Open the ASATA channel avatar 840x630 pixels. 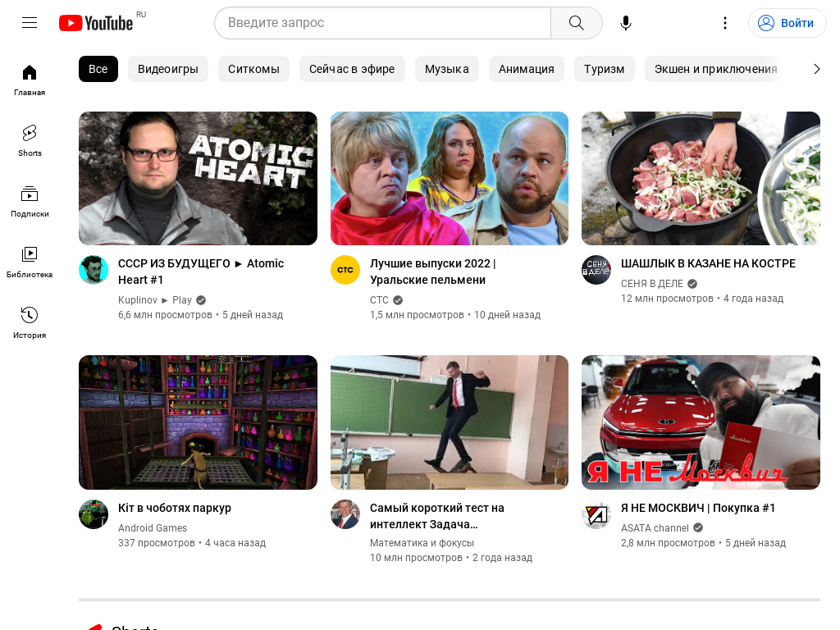point(596,514)
